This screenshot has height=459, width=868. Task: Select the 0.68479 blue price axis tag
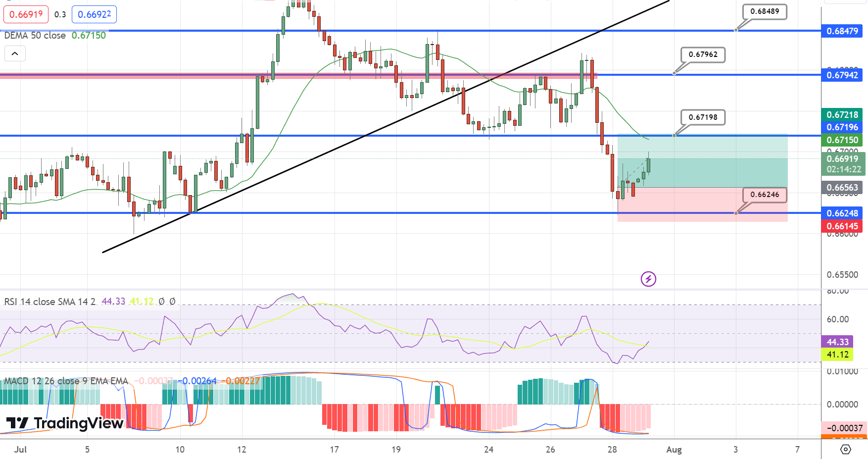[842, 31]
